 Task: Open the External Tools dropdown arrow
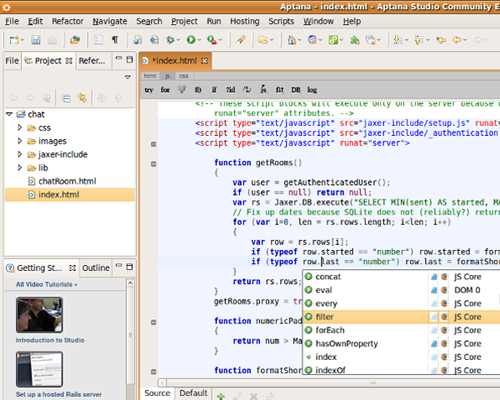[220, 40]
